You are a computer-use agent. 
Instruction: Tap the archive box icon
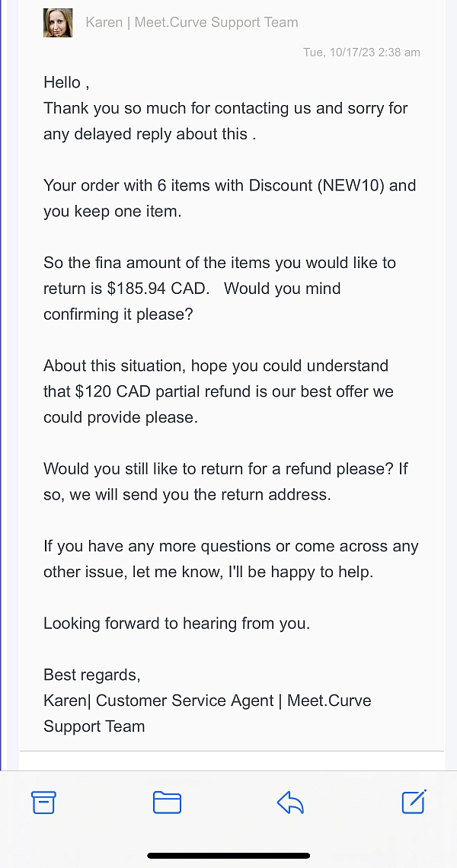click(x=43, y=802)
